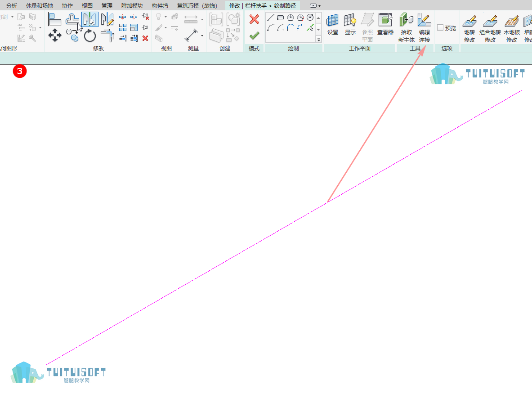Select the Line draw tool
Screen dimensions: 532x394
pos(270,17)
